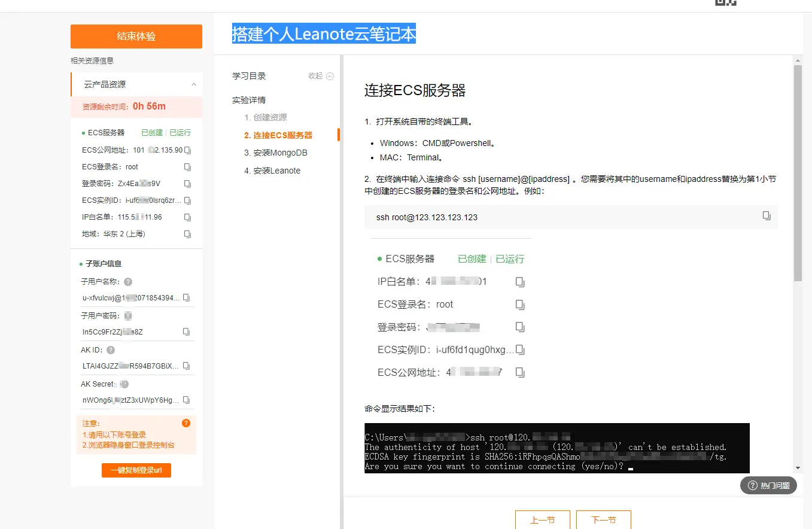Click the content pane vertical scrollbar thumb
The image size is (812, 529).
(798, 173)
